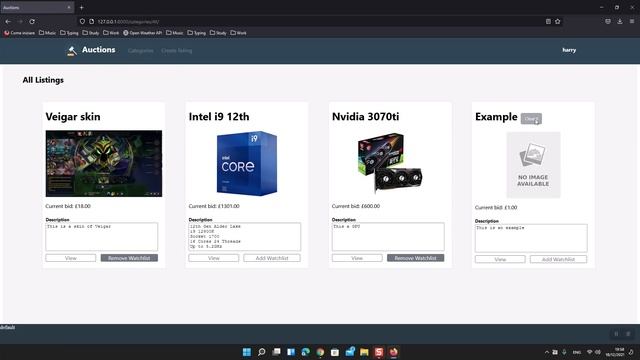
Task: View the Veigar skin listing
Action: (71, 258)
